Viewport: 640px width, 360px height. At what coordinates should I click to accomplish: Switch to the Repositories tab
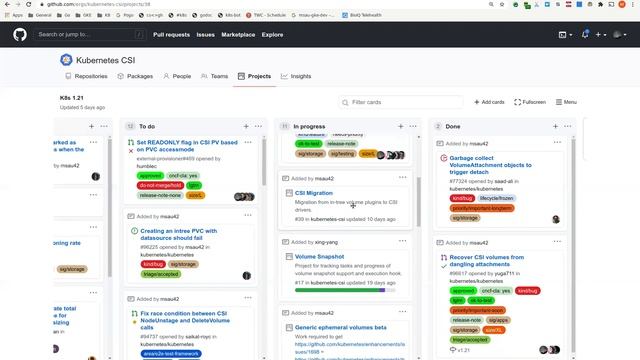pyautogui.click(x=86, y=76)
